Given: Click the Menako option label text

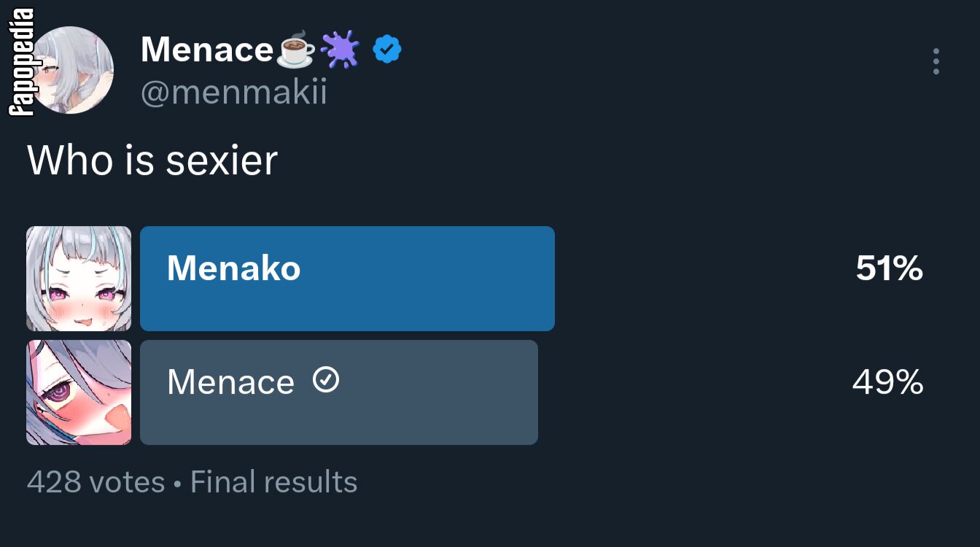Looking at the screenshot, I should point(234,268).
